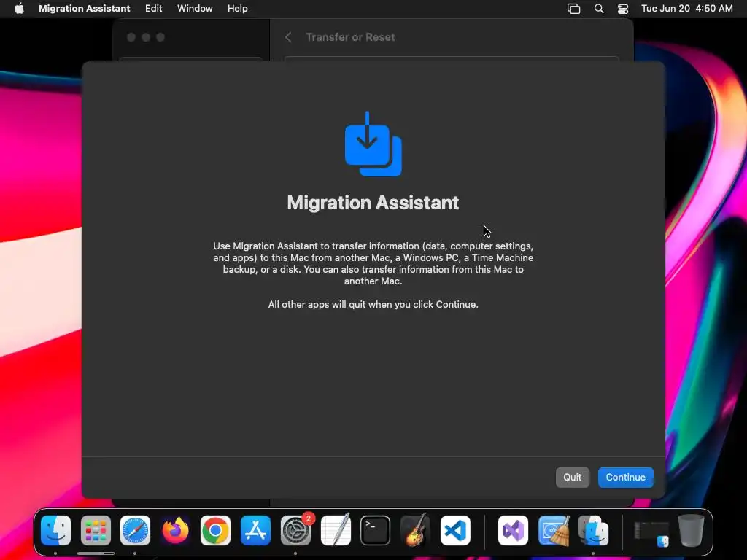Screen dimensions: 747x560
Task: Launch GarageBand from the Dock
Action: click(x=415, y=531)
